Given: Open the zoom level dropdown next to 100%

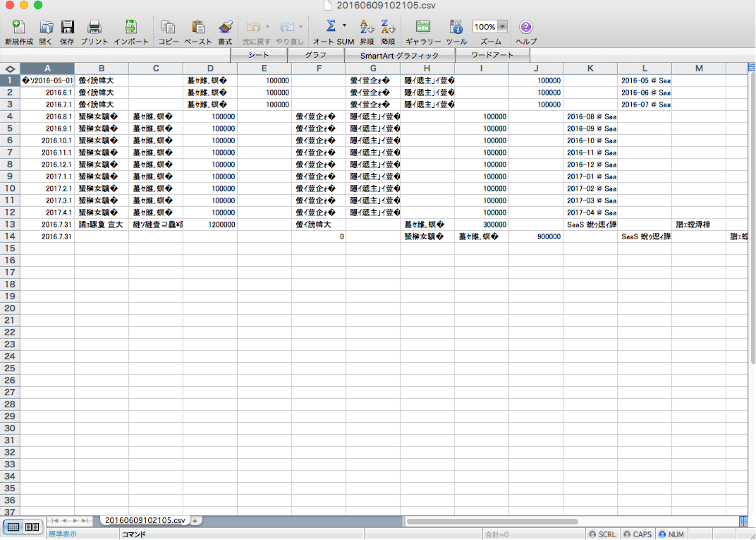Looking at the screenshot, I should [502, 27].
